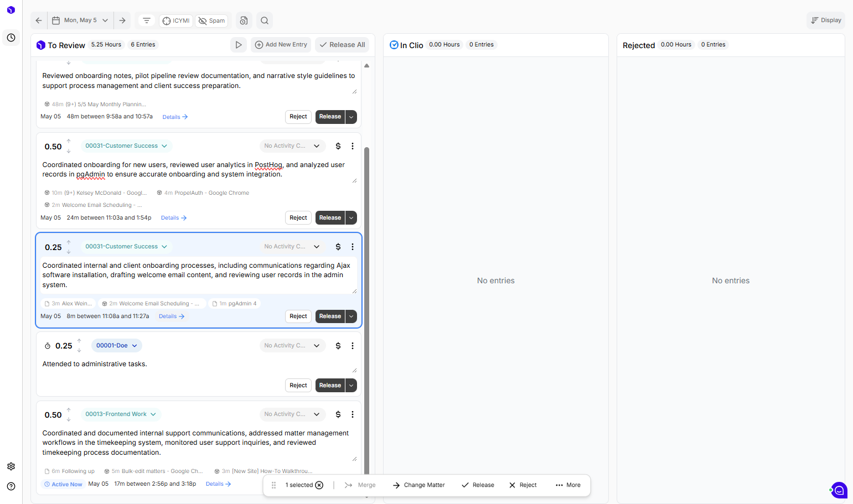The height and width of the screenshot is (504, 853).
Task: Reject the 'Attended to administrative tasks' entry
Action: [298, 386]
